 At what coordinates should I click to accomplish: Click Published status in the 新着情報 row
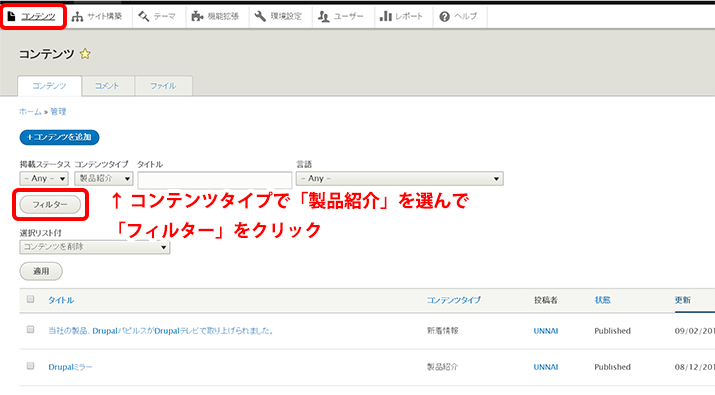(x=612, y=331)
